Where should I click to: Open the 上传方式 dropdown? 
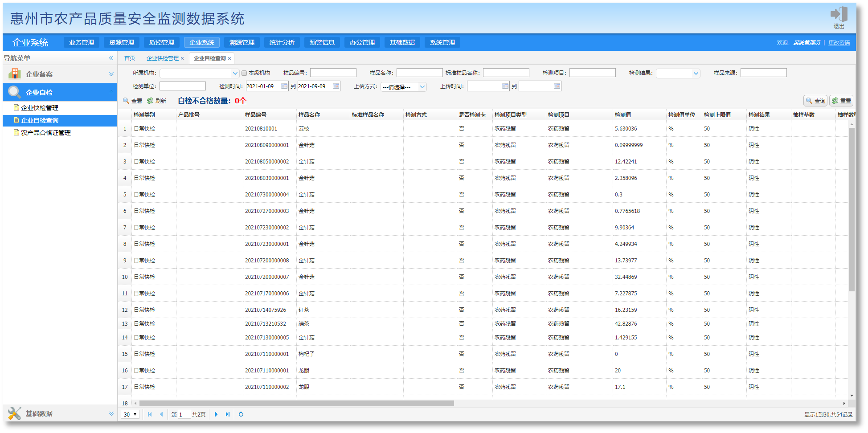tap(422, 87)
